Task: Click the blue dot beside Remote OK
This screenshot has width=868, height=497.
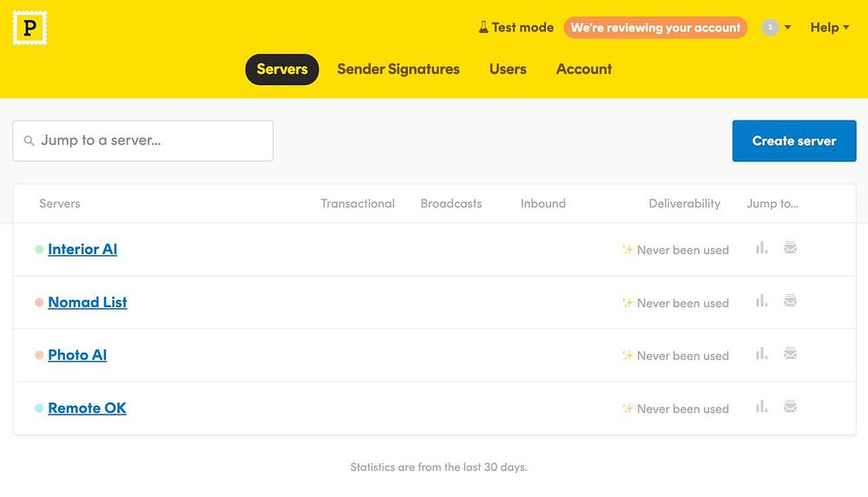Action: click(39, 409)
